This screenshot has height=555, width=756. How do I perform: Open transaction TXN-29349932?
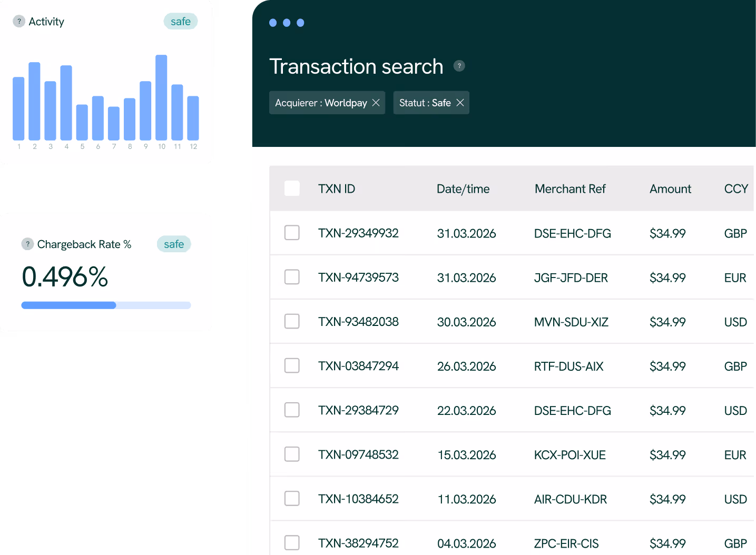(358, 233)
